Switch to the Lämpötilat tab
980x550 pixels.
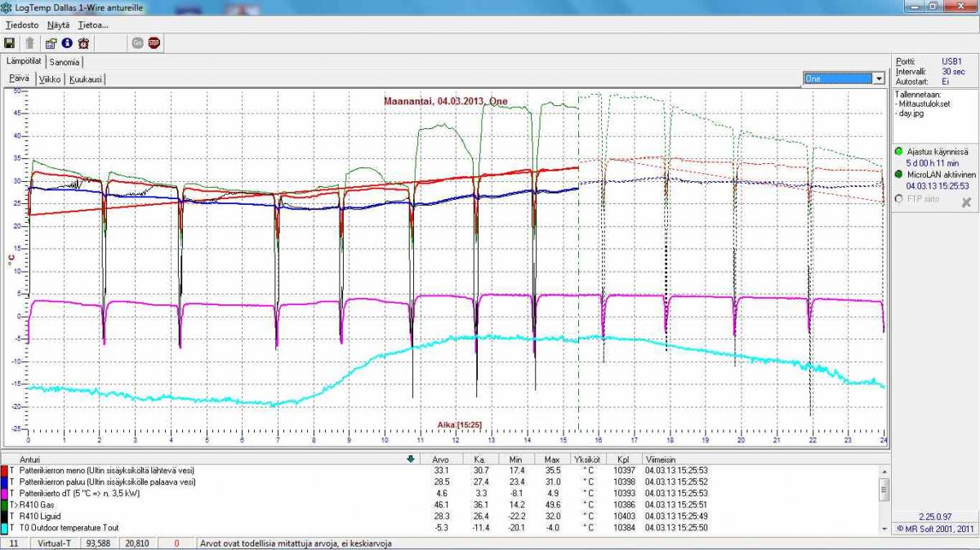23,61
